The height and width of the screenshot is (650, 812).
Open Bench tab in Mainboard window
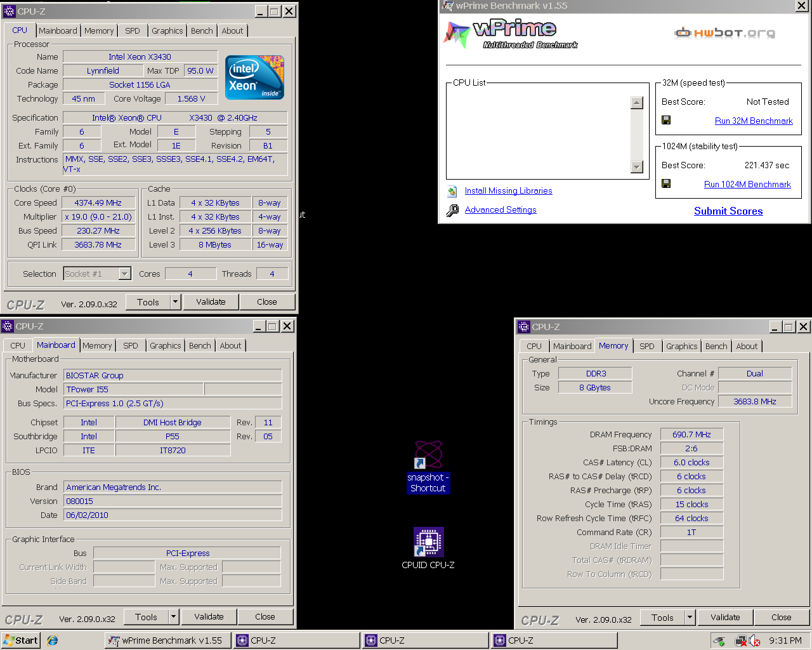tap(200, 346)
